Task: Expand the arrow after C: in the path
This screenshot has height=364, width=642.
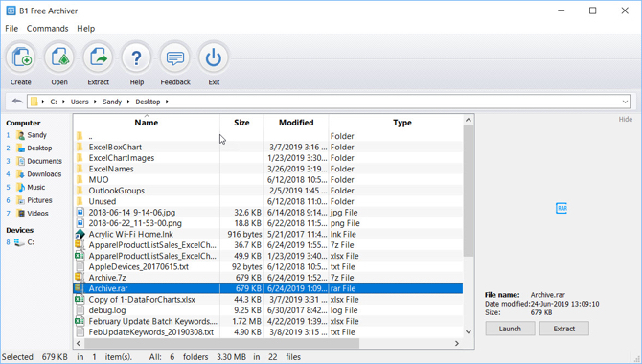Action: point(63,102)
